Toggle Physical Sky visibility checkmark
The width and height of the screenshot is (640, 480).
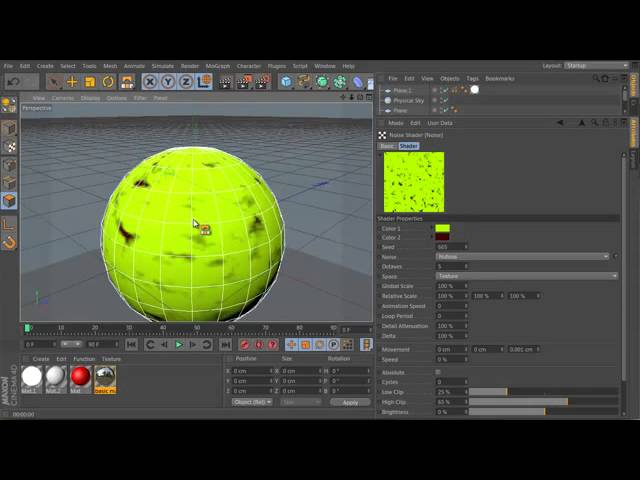tap(444, 100)
